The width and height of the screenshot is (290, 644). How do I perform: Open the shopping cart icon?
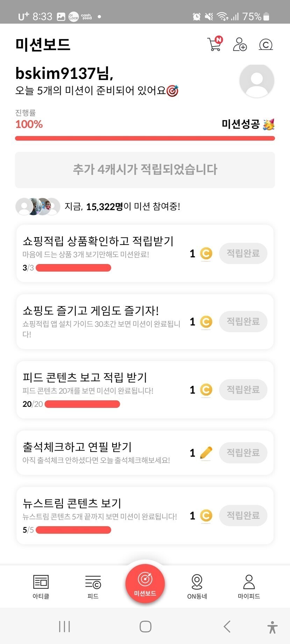tap(215, 44)
